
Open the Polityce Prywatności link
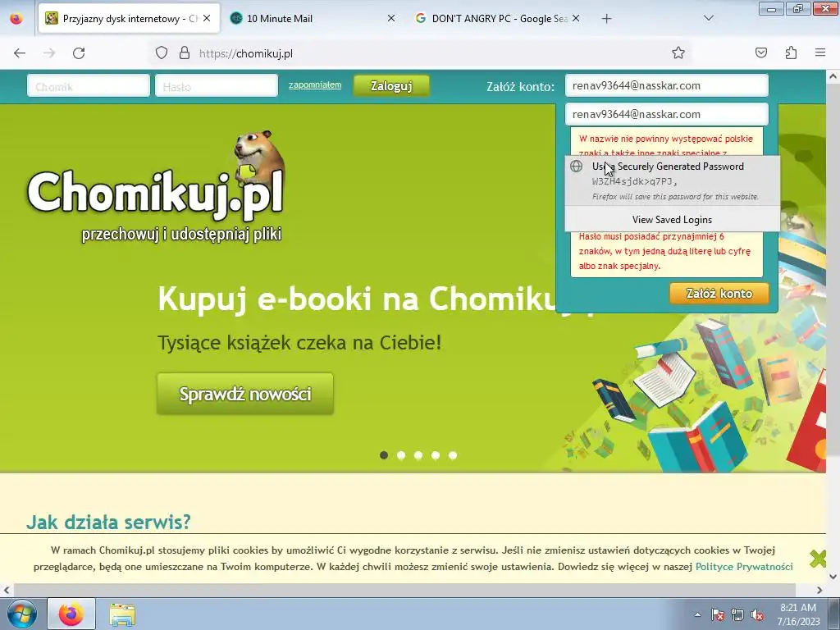pyautogui.click(x=744, y=566)
